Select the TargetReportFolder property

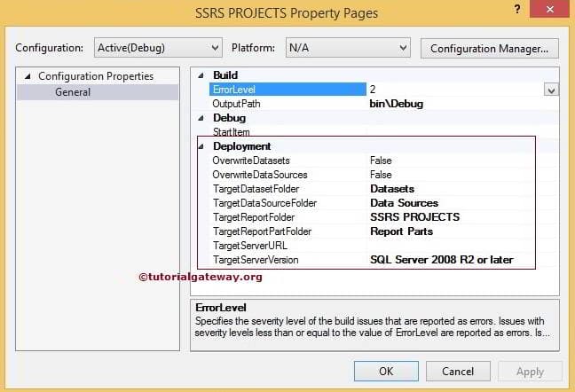254,217
